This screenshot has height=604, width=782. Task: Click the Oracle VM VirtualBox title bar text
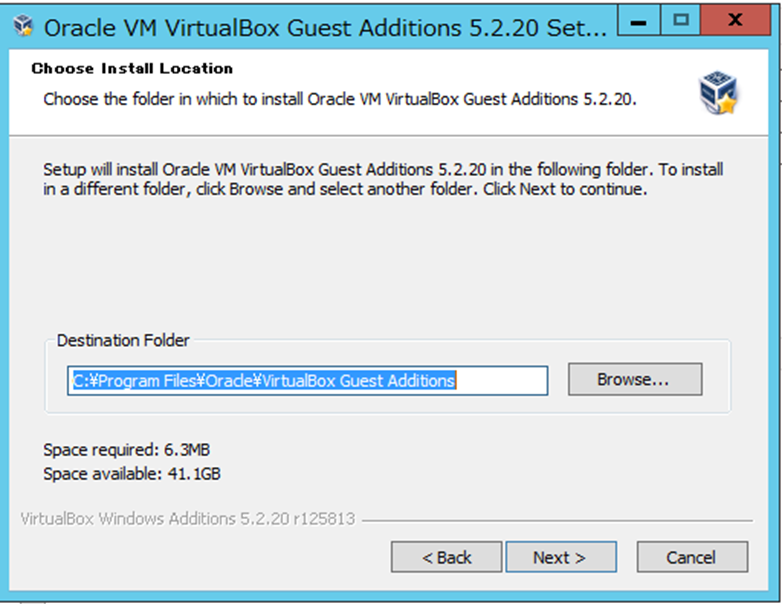tap(325, 28)
